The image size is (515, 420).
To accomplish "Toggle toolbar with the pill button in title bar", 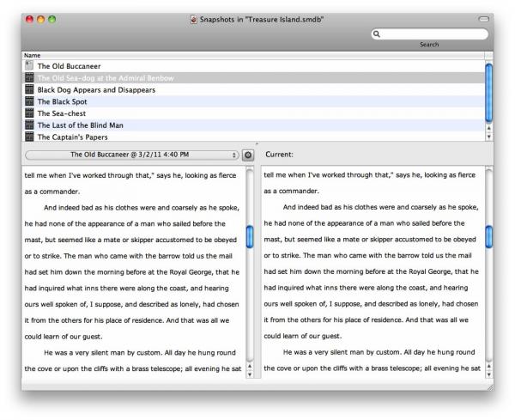I will 483,19.
